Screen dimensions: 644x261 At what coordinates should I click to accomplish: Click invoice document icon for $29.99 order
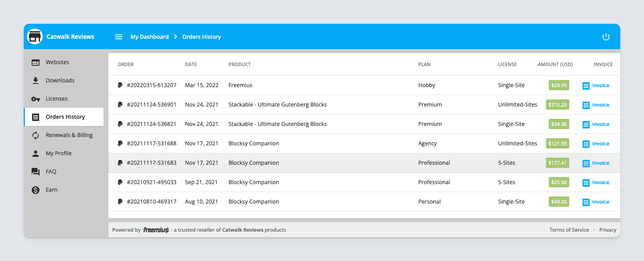click(586, 86)
